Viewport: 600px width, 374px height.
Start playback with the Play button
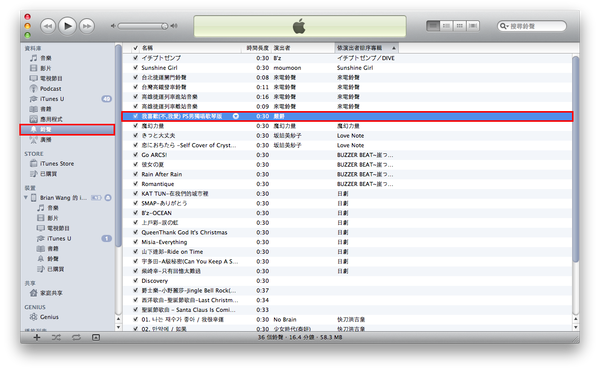pos(67,26)
